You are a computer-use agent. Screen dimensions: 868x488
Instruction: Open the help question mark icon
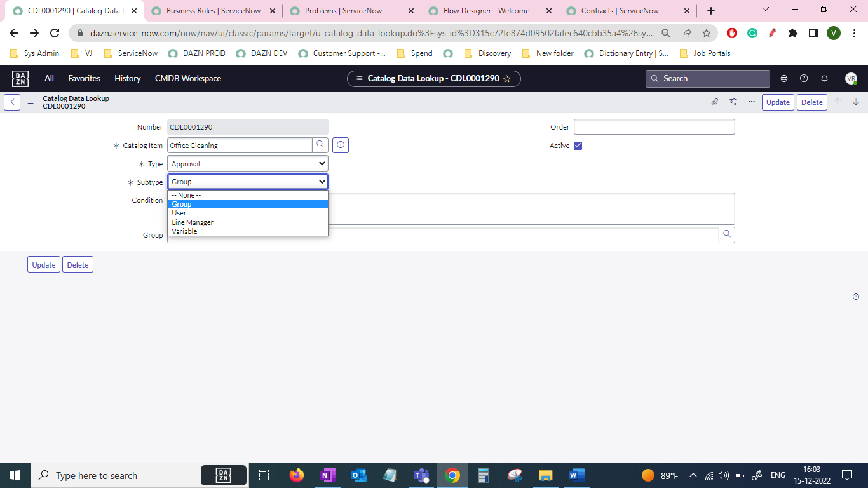(x=804, y=79)
